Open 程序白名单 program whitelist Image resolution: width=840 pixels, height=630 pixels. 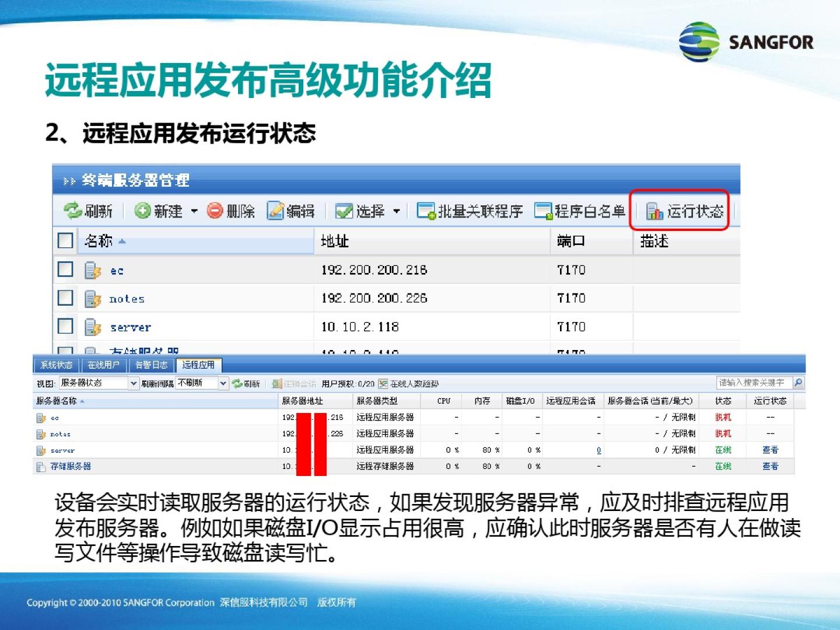tap(579, 211)
